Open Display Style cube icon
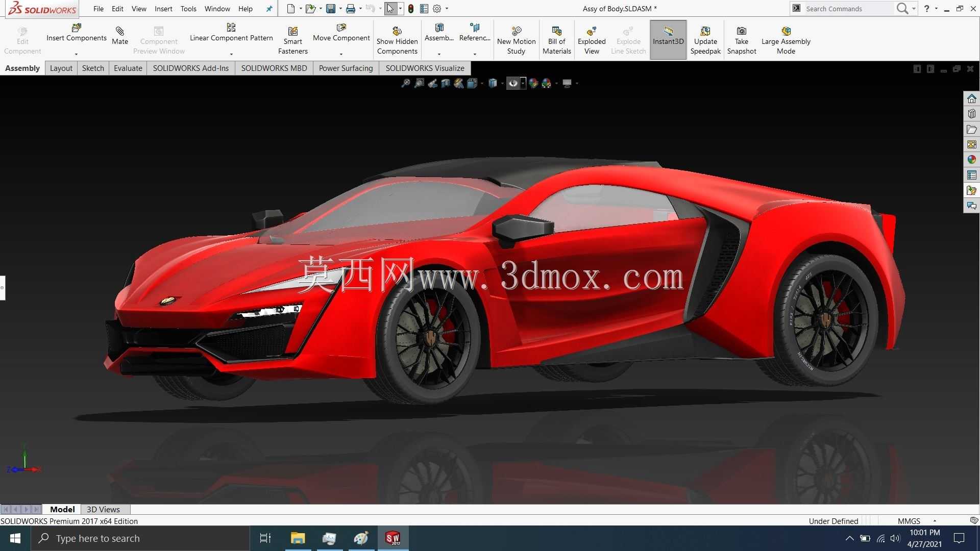This screenshot has width=980, height=551. (x=493, y=83)
